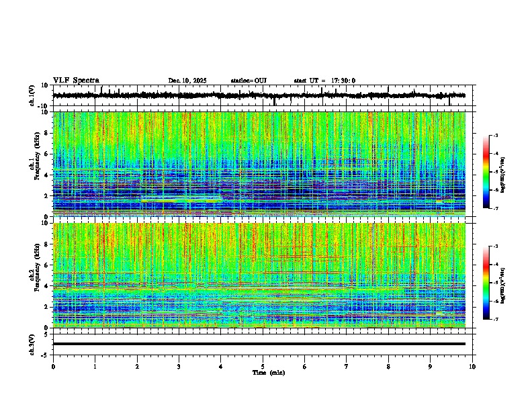Click time axis tick label "0"

pos(53,367)
